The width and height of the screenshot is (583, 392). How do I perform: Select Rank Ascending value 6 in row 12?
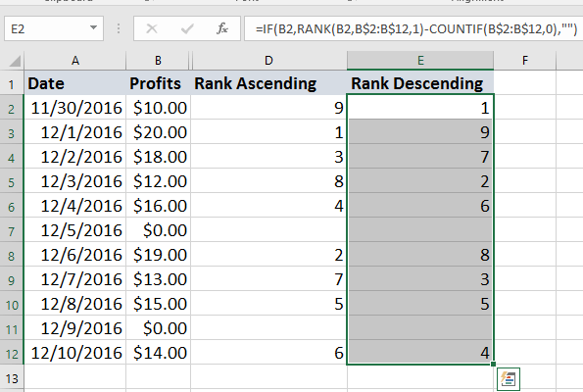point(268,353)
